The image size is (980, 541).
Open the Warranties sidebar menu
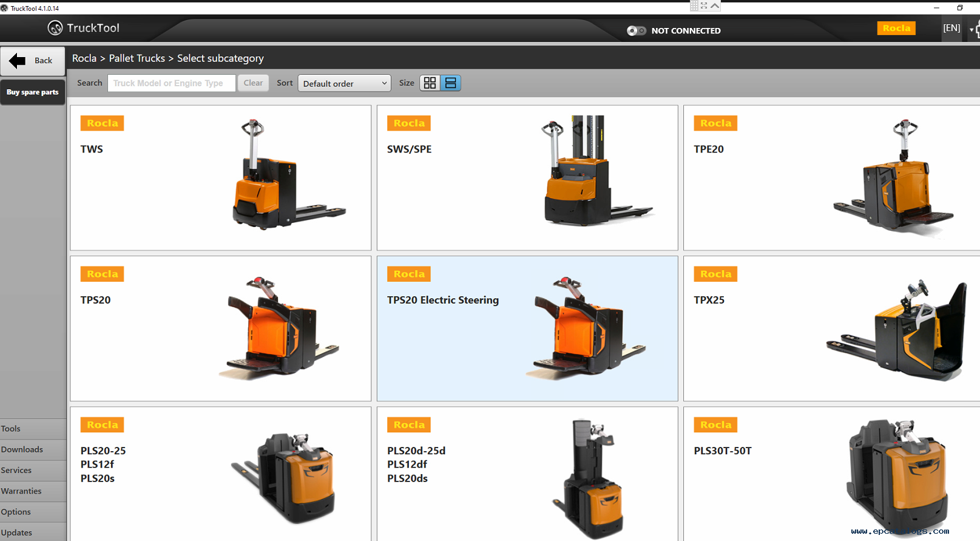click(21, 491)
